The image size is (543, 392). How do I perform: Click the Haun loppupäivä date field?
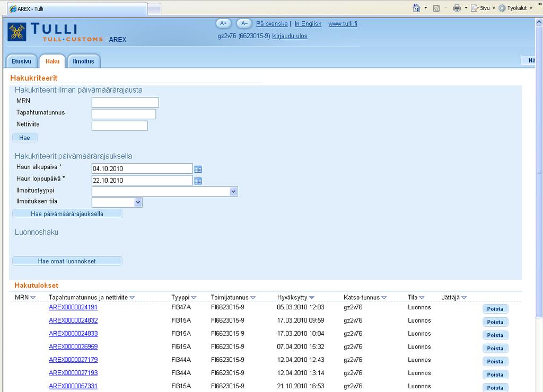point(142,181)
